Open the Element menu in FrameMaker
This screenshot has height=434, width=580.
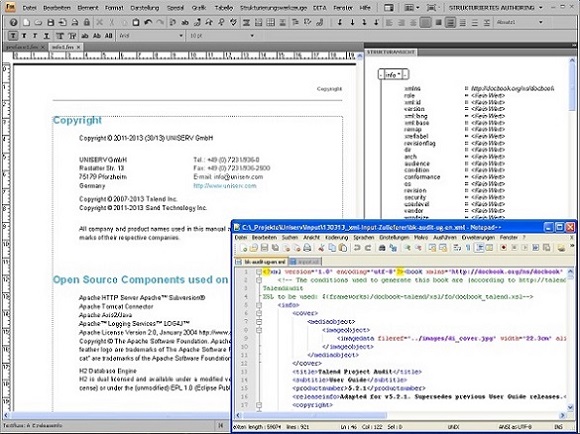[88, 7]
